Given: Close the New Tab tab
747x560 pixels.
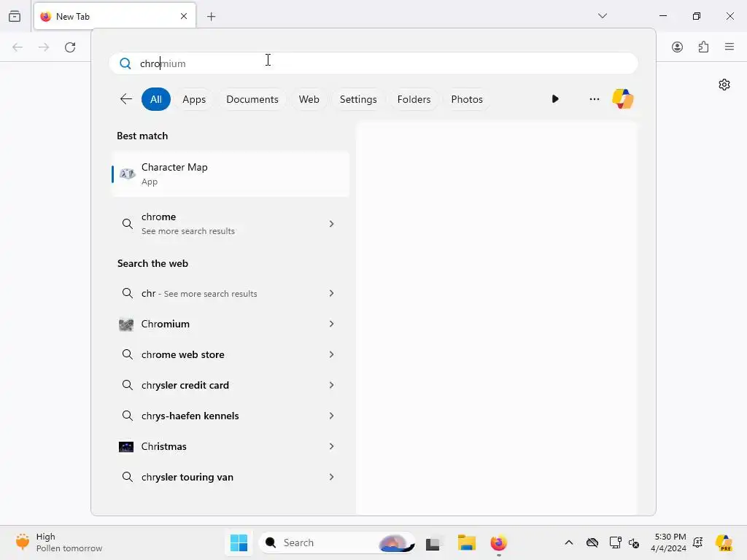Looking at the screenshot, I should pos(184,16).
